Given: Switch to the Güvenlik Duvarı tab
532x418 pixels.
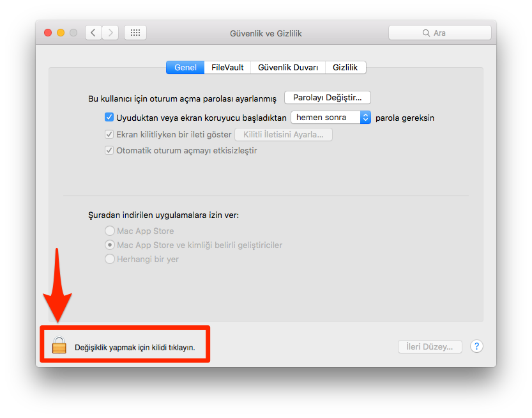Looking at the screenshot, I should [287, 67].
